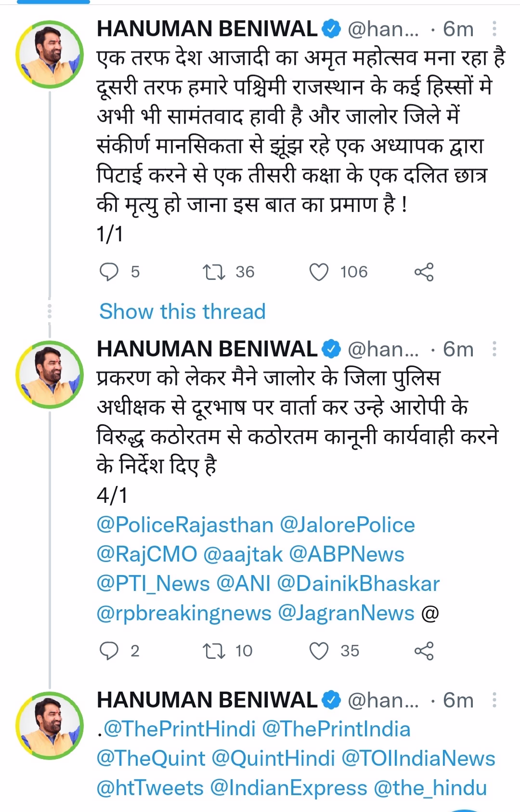Open the @DainikBhaskar mention link
Screen dimensions: 520x812
coord(358,584)
